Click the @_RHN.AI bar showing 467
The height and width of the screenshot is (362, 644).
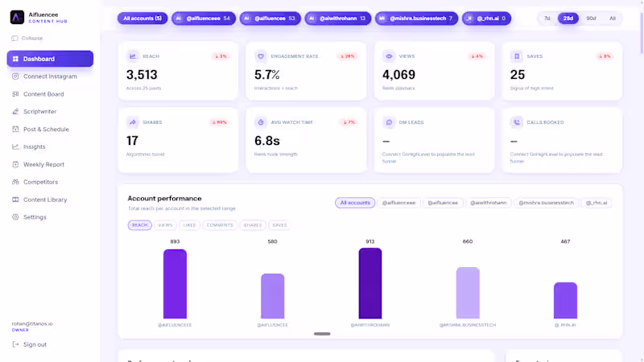coord(565,300)
